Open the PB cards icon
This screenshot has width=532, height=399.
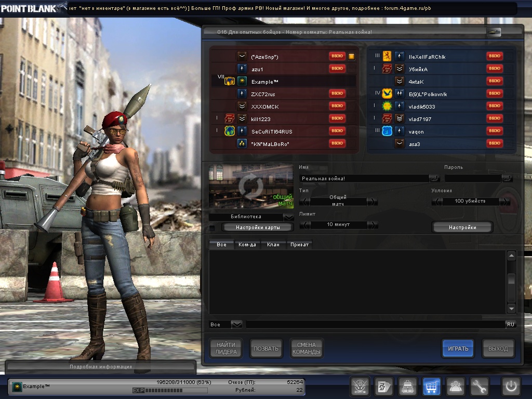(383, 387)
